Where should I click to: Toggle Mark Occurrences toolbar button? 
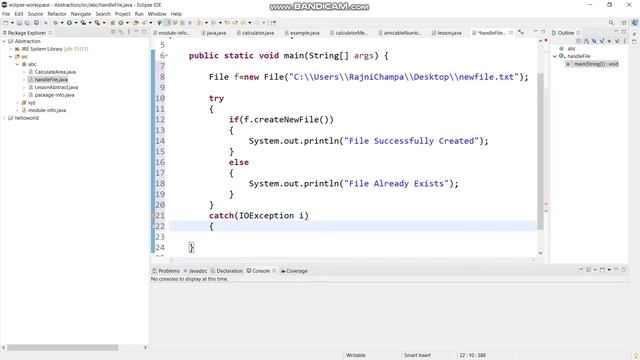tap(167, 23)
